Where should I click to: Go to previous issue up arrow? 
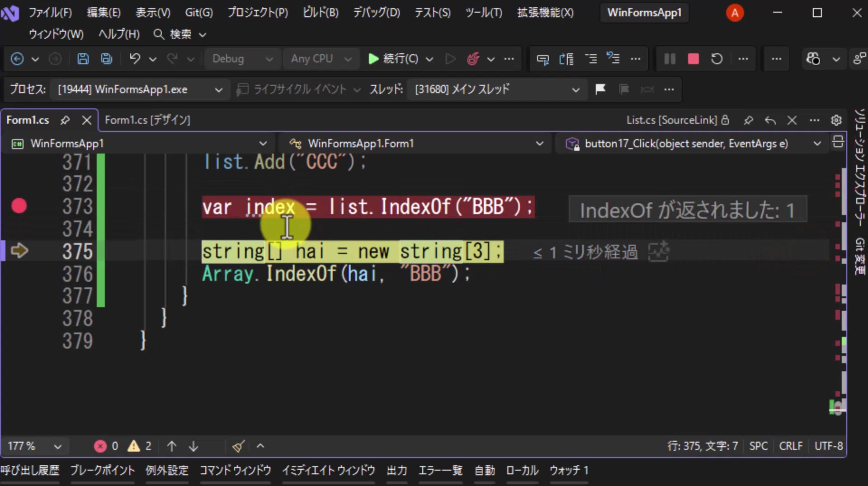click(171, 446)
